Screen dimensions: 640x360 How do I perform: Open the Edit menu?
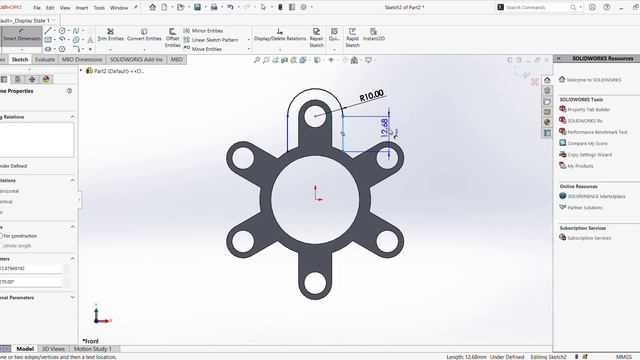pyautogui.click(x=50, y=7)
